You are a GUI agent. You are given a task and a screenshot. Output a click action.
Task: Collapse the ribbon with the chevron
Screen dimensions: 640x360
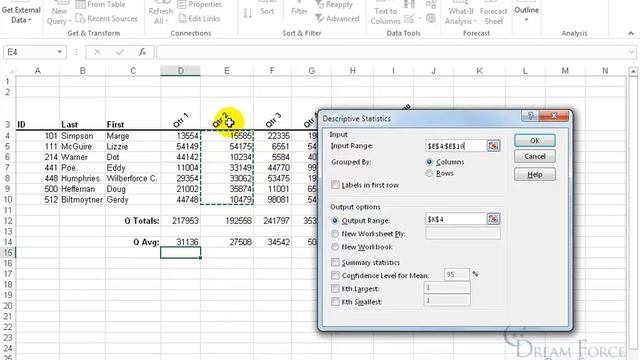click(x=631, y=33)
